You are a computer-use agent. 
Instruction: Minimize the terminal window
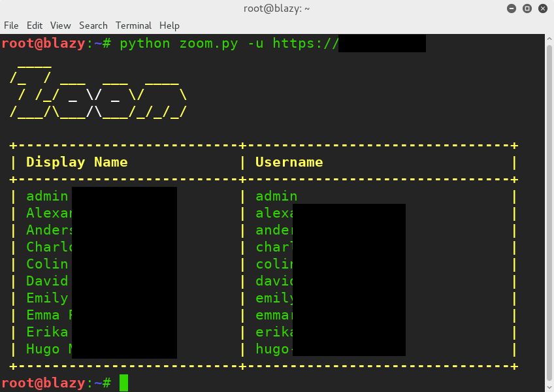tap(512, 8)
